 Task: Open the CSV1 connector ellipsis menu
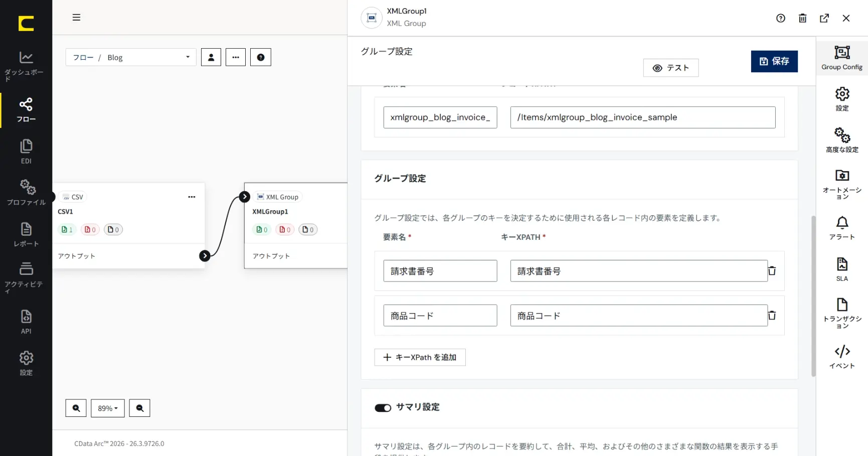192,197
